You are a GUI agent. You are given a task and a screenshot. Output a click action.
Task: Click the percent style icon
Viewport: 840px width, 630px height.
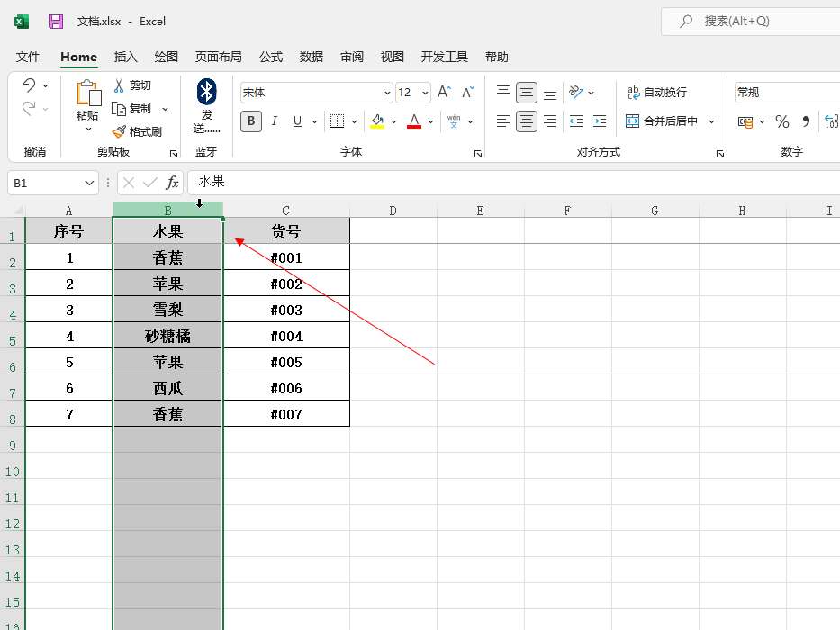(x=782, y=121)
